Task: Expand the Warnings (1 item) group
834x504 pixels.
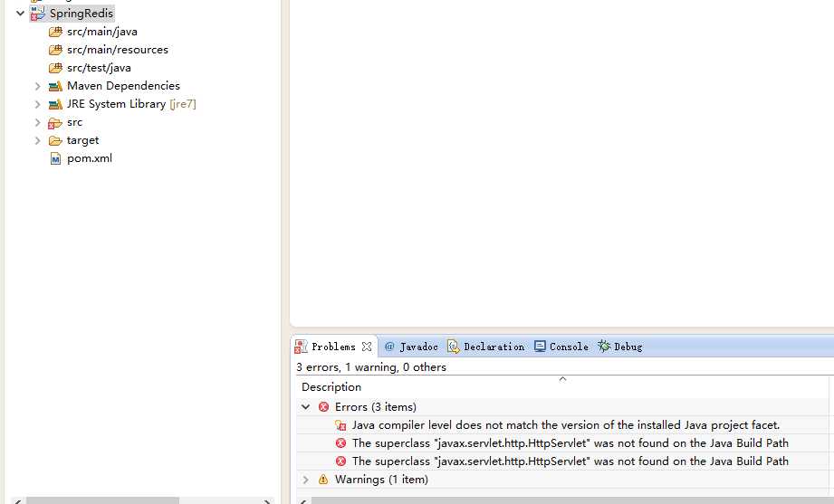Action: tap(305, 480)
